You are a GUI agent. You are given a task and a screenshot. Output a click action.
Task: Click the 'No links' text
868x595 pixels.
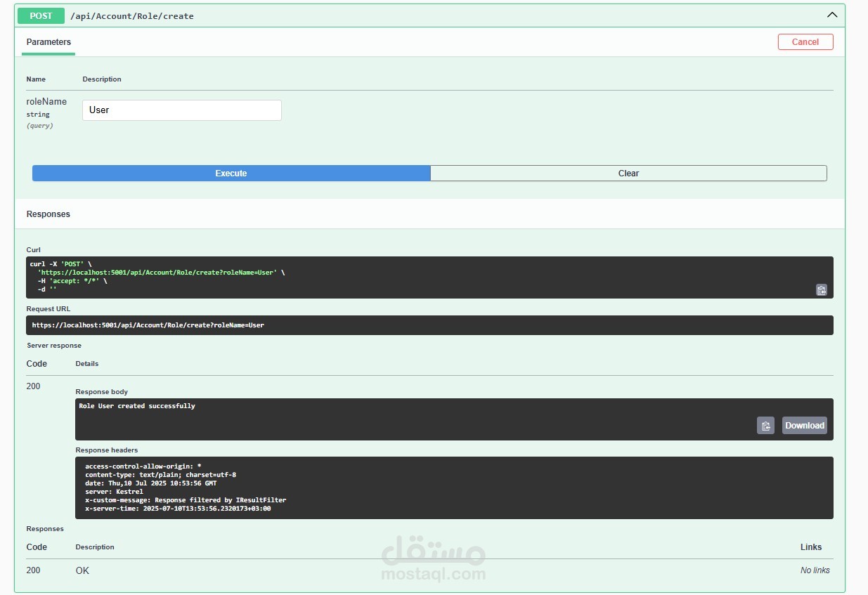pyautogui.click(x=815, y=570)
